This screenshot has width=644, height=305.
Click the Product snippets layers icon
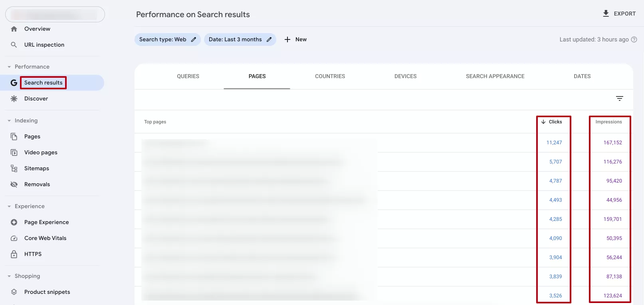(x=14, y=292)
